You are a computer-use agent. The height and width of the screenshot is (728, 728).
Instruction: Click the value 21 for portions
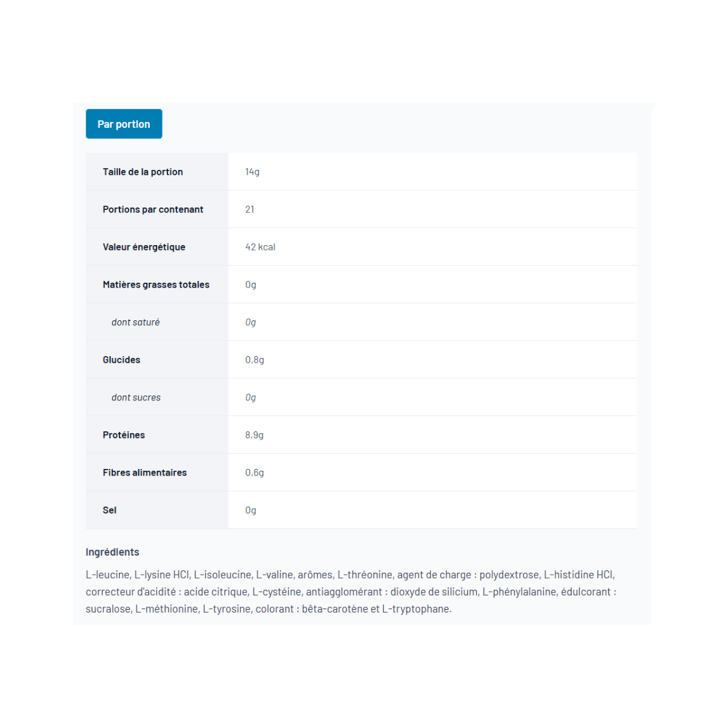click(250, 209)
